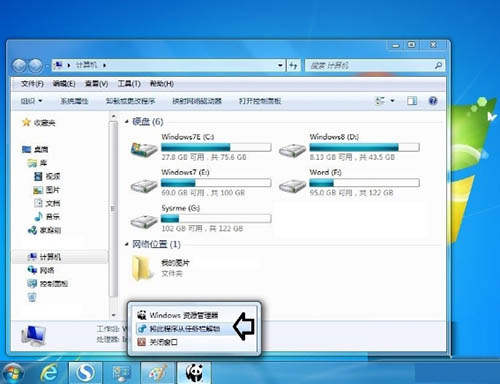Click 系统属性 in the toolbar
500x384 pixels.
(74, 101)
